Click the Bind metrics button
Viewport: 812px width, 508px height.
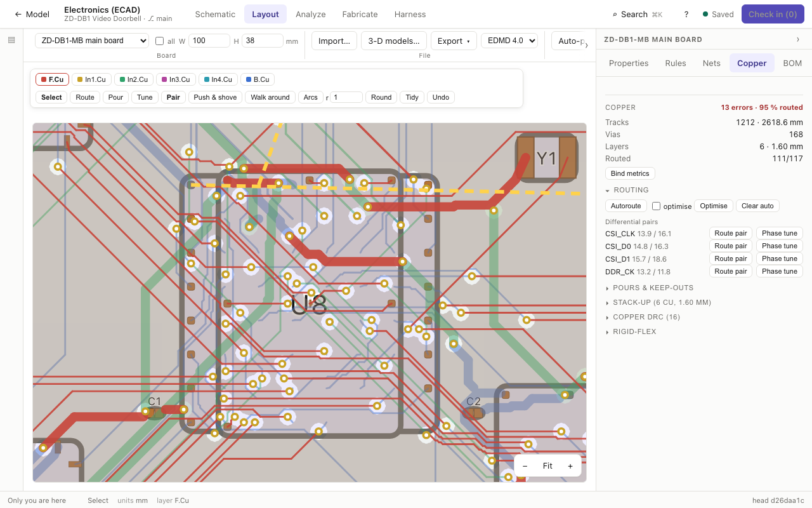pos(630,173)
